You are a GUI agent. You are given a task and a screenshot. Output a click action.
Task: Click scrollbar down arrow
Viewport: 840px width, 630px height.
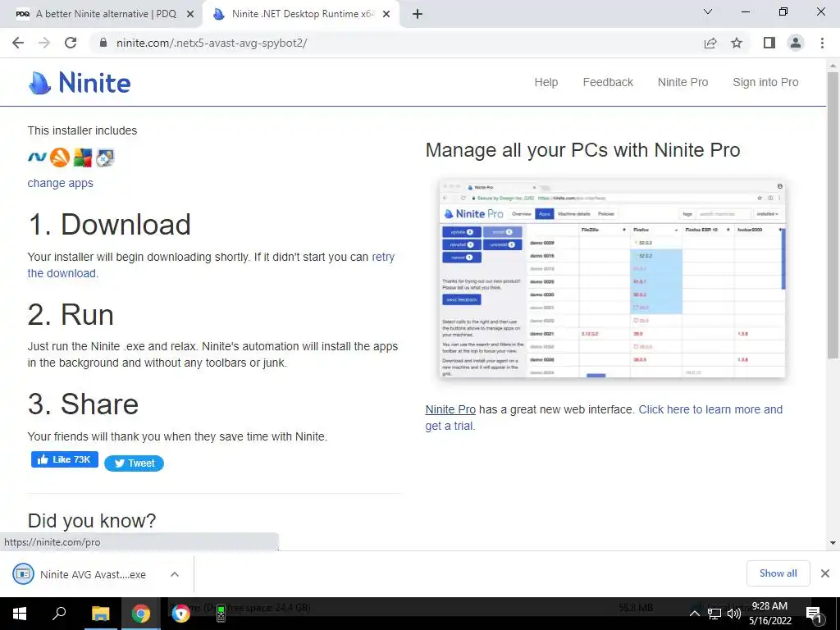click(x=833, y=543)
